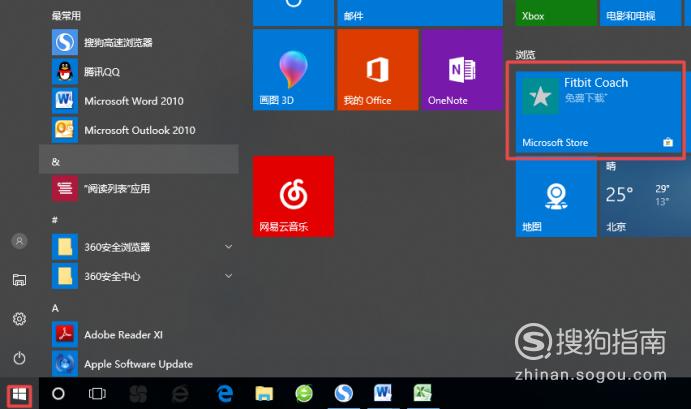Open Apple Software Update
The image size is (691, 409).
(x=139, y=364)
